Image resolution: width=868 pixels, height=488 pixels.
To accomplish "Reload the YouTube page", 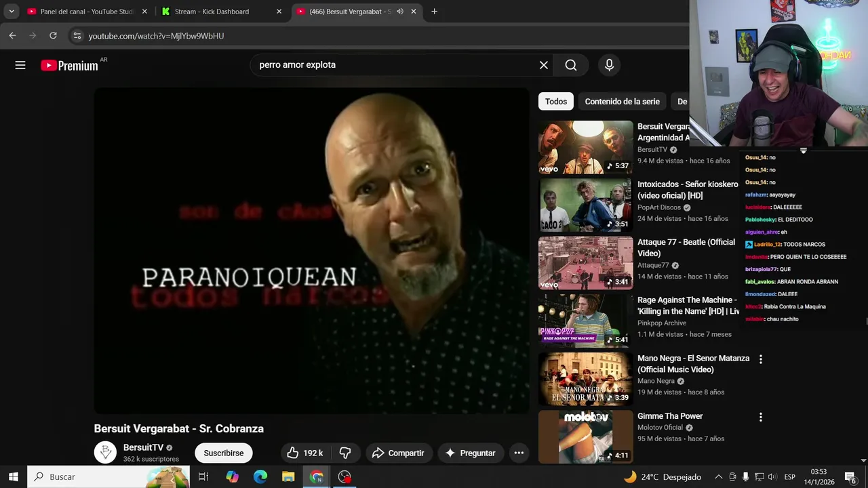I will pyautogui.click(x=53, y=35).
